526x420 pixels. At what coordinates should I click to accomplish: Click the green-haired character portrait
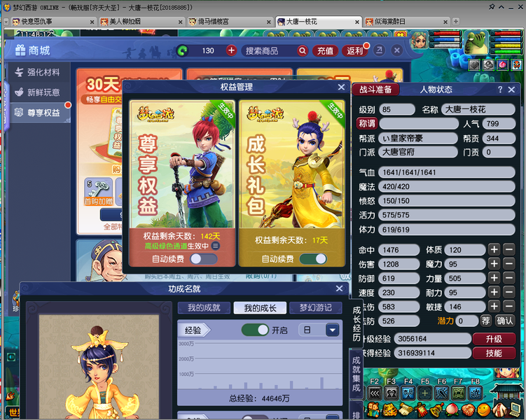(419, 41)
